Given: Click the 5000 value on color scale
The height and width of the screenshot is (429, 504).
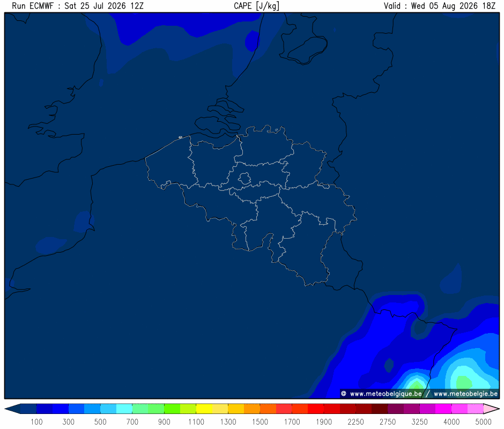Looking at the screenshot, I should (x=483, y=421).
